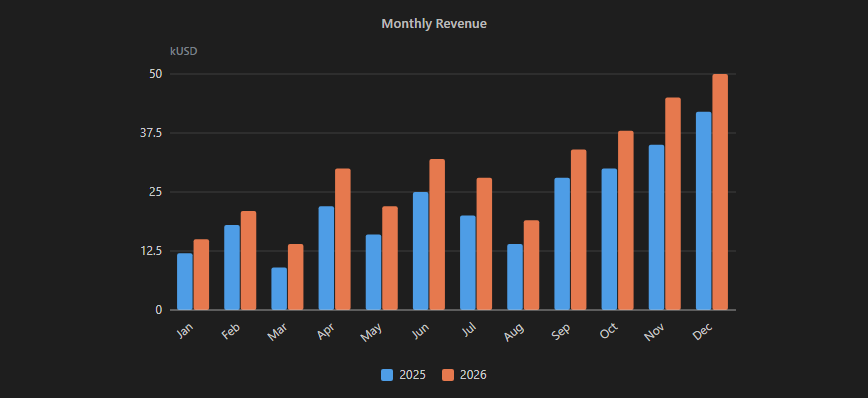Select the blue Jan 2025 bar
The image size is (868, 398).
(x=185, y=282)
